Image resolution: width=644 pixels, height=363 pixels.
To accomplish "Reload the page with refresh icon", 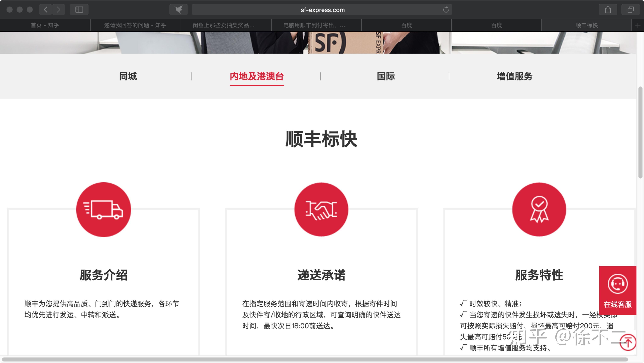I will (446, 10).
